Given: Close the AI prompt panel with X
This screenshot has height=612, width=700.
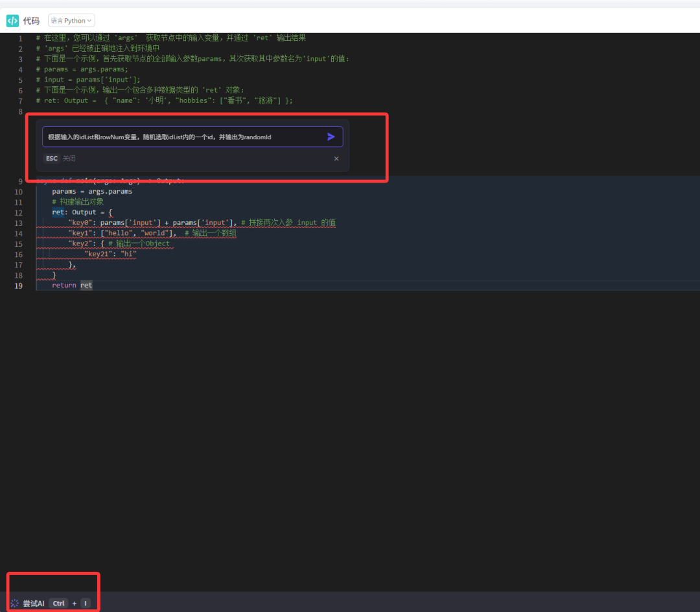Looking at the screenshot, I should [336, 159].
